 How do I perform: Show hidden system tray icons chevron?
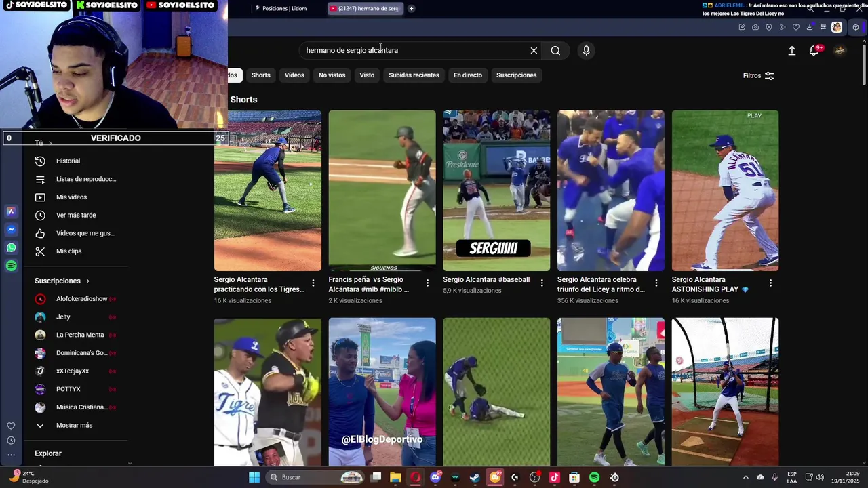coord(746,478)
